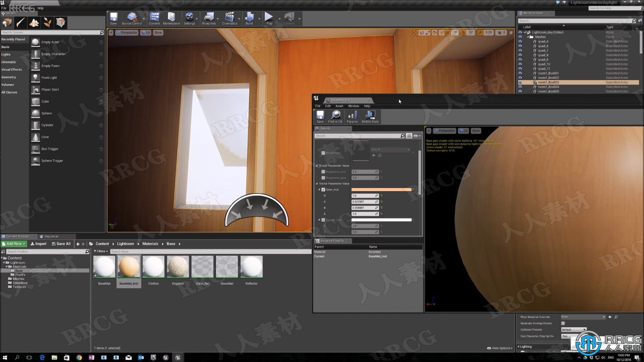Image resolution: width=644 pixels, height=362 pixels.
Task: Select the Geometry Editing mode icon
Action: 61,22
